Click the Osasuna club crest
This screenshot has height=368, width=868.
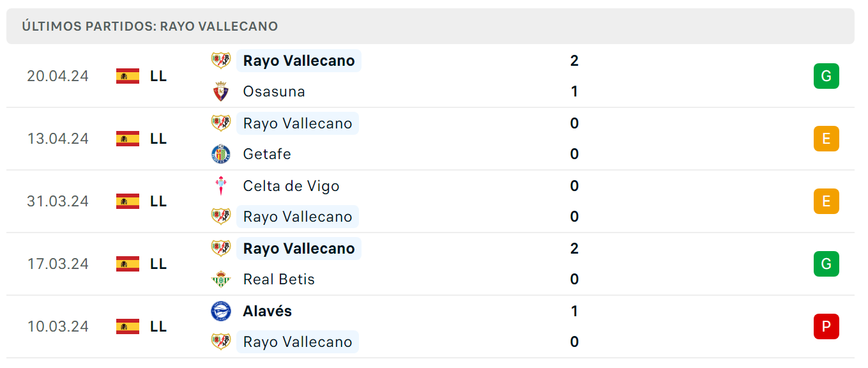221,91
